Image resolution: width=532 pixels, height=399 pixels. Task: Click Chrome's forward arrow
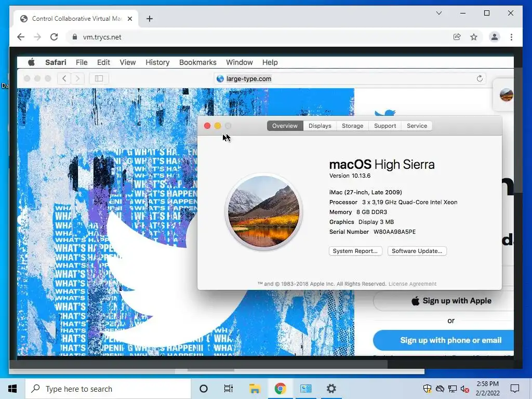pyautogui.click(x=37, y=37)
